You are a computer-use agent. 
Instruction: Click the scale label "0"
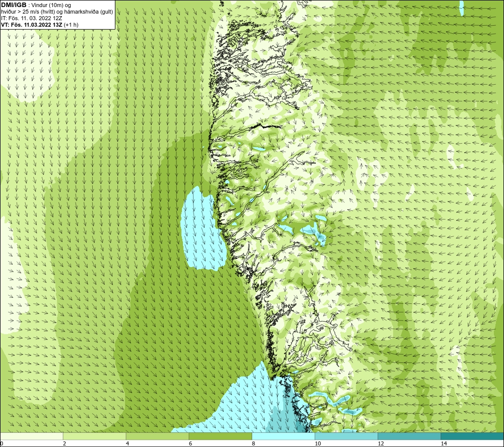click(x=2, y=443)
